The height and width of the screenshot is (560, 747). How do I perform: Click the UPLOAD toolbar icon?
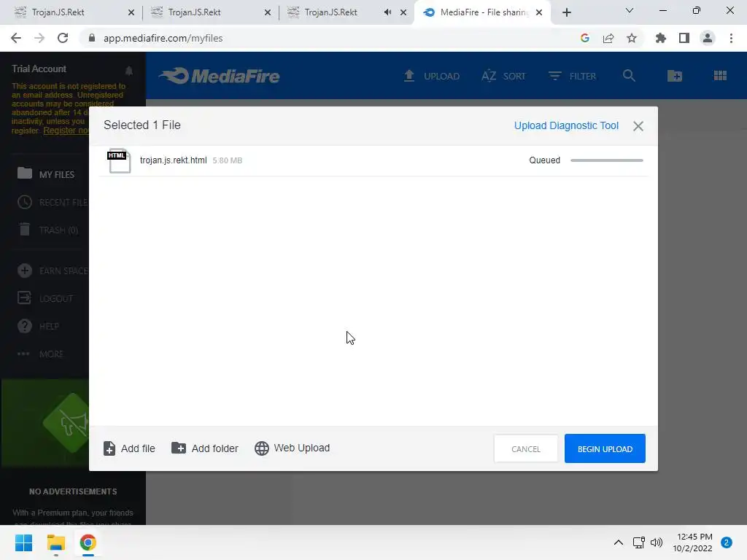(x=409, y=76)
